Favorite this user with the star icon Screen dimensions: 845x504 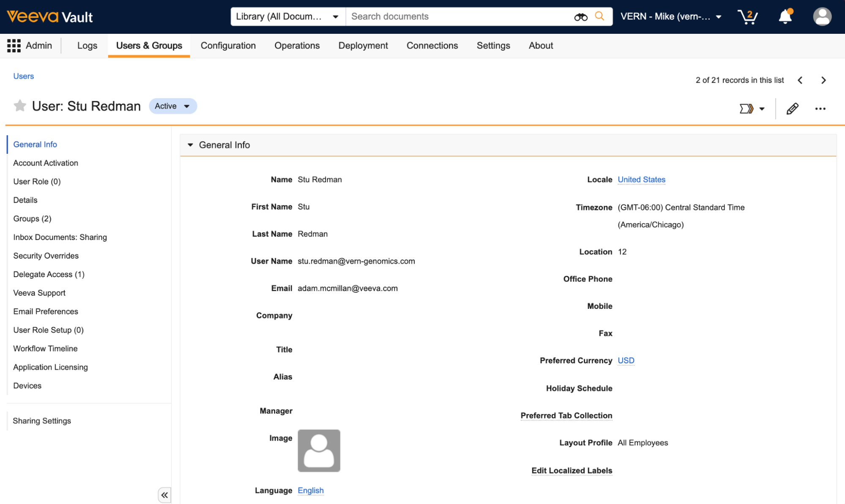(20, 106)
